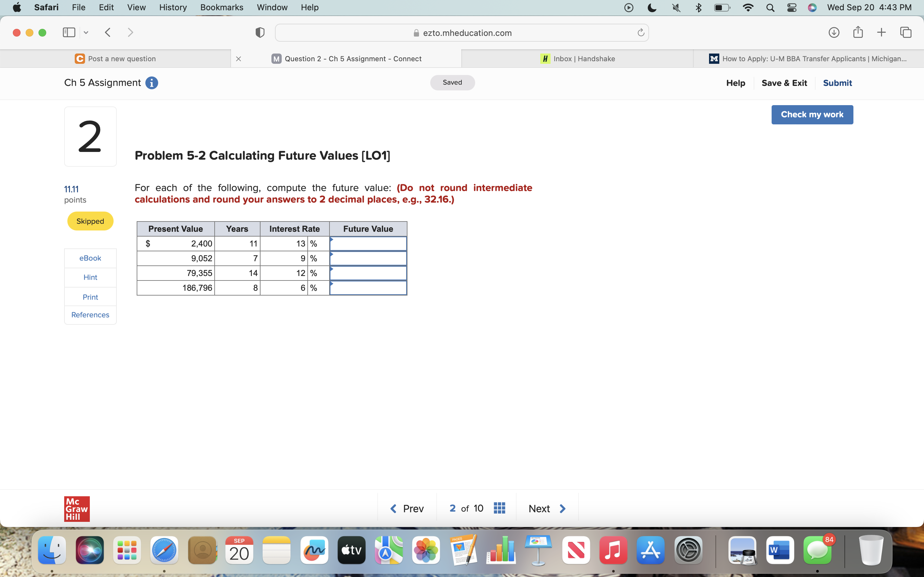Click the info icon beside Ch 5 Assignment
This screenshot has height=577, width=924.
click(151, 83)
